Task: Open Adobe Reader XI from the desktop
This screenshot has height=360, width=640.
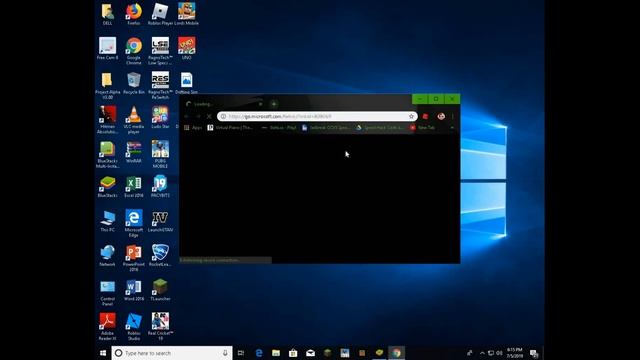Action: click(107, 327)
